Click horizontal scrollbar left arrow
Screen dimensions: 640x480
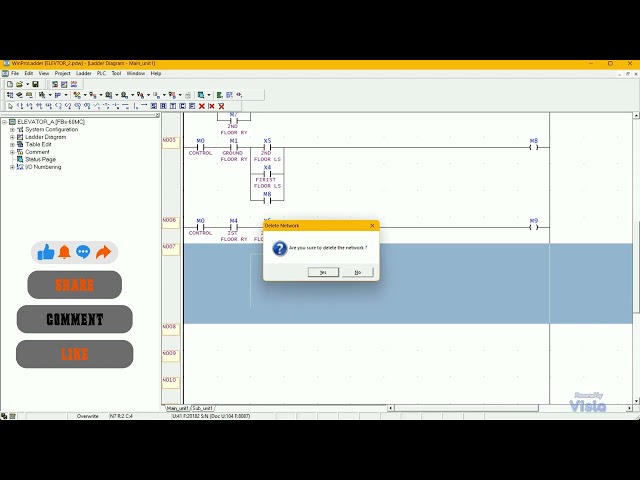point(391,408)
